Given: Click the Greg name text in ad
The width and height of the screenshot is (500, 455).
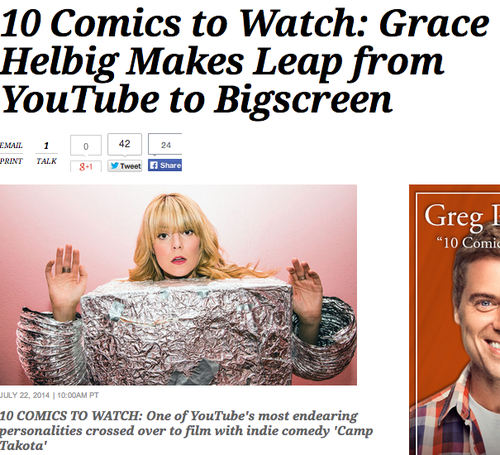Looking at the screenshot, I should (453, 217).
